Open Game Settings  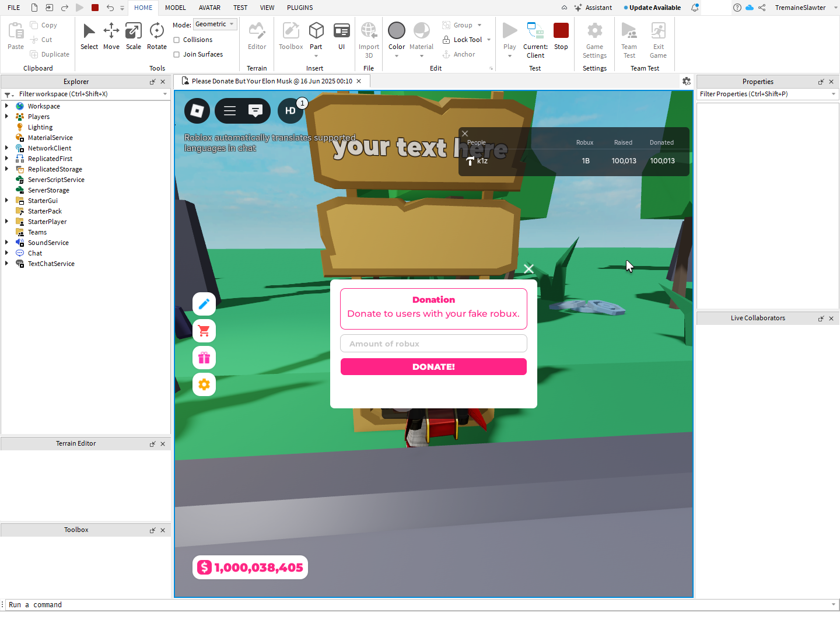[594, 40]
